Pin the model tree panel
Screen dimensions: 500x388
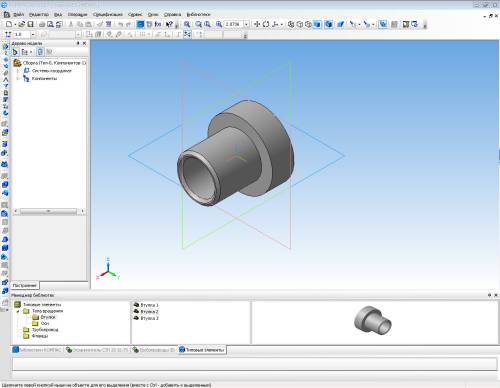[x=78, y=43]
